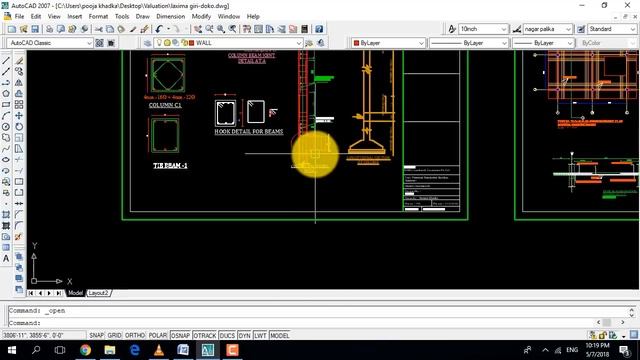Viewport: 640px width, 360px height.
Task: Select the Line draw tool
Action: point(6,61)
